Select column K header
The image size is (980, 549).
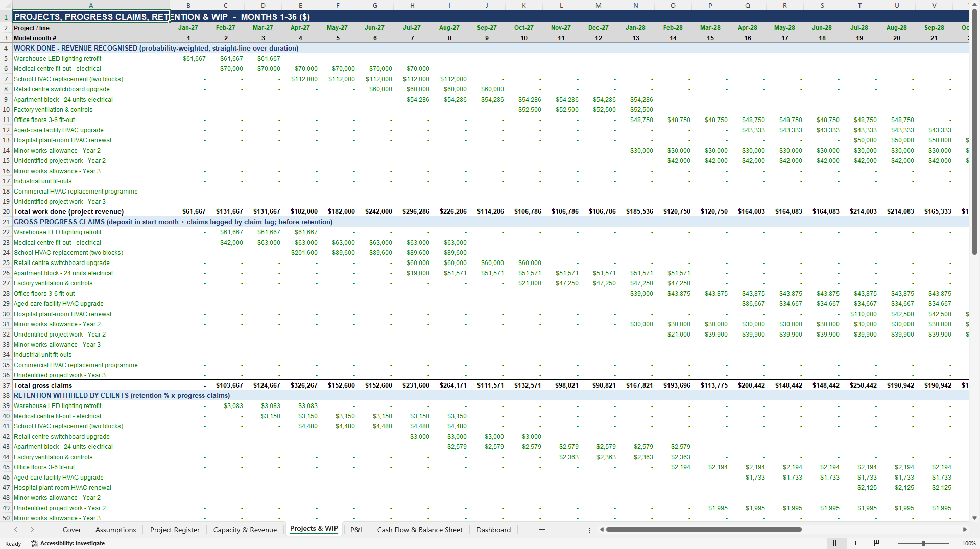[x=524, y=5]
